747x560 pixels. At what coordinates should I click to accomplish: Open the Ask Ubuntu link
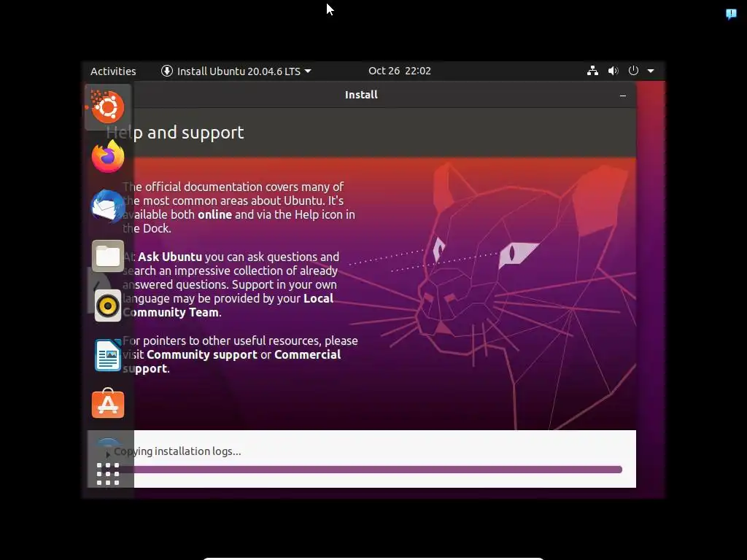point(170,257)
